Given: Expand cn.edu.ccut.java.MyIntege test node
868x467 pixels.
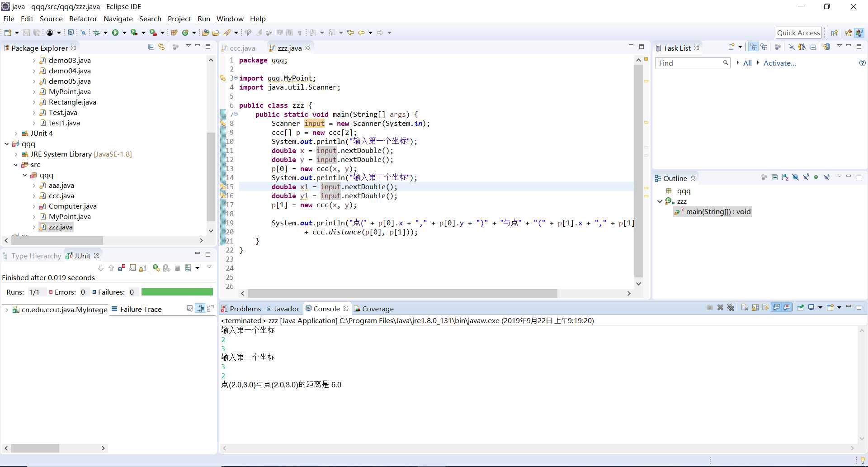Looking at the screenshot, I should pyautogui.click(x=6, y=310).
